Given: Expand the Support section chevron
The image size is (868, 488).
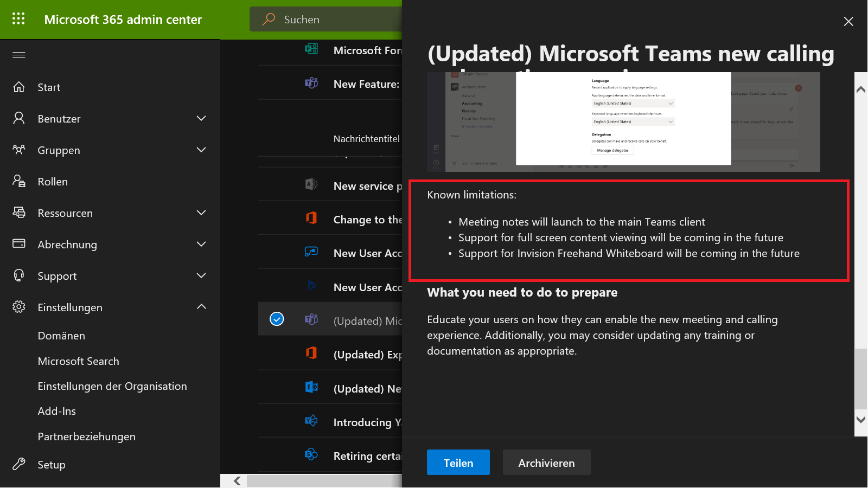Looking at the screenshot, I should [x=201, y=275].
